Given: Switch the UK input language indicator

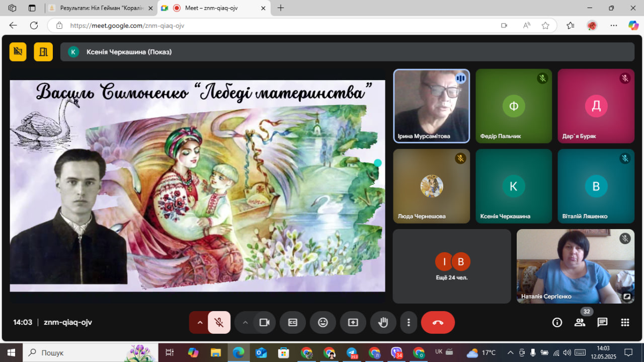Looking at the screenshot, I should (x=439, y=352).
